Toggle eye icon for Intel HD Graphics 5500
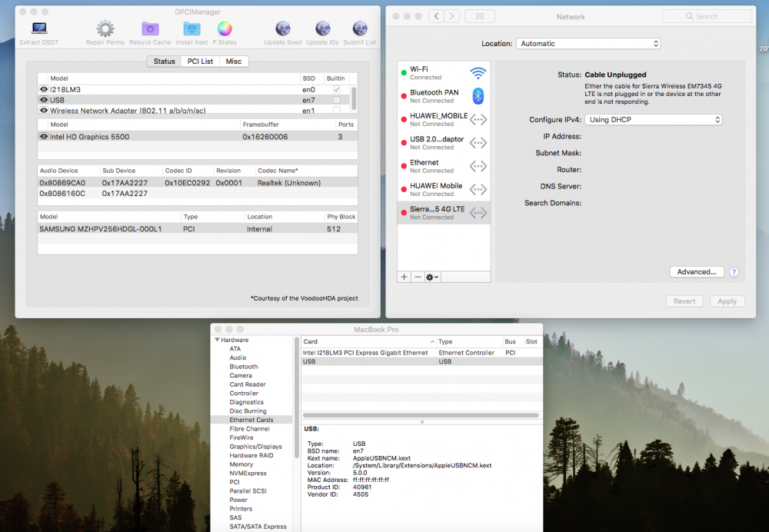The image size is (769, 532). [44, 136]
